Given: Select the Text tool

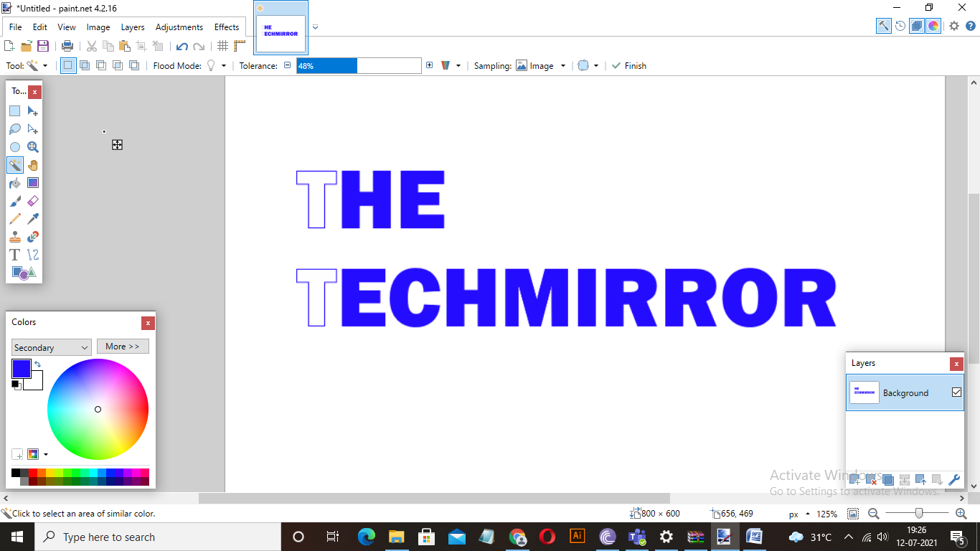Looking at the screenshot, I should 15,255.
